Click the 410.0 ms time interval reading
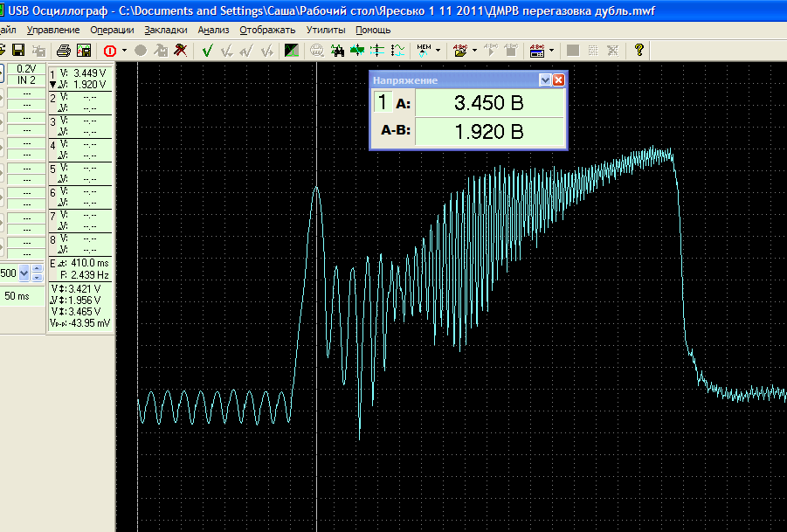 click(89, 263)
